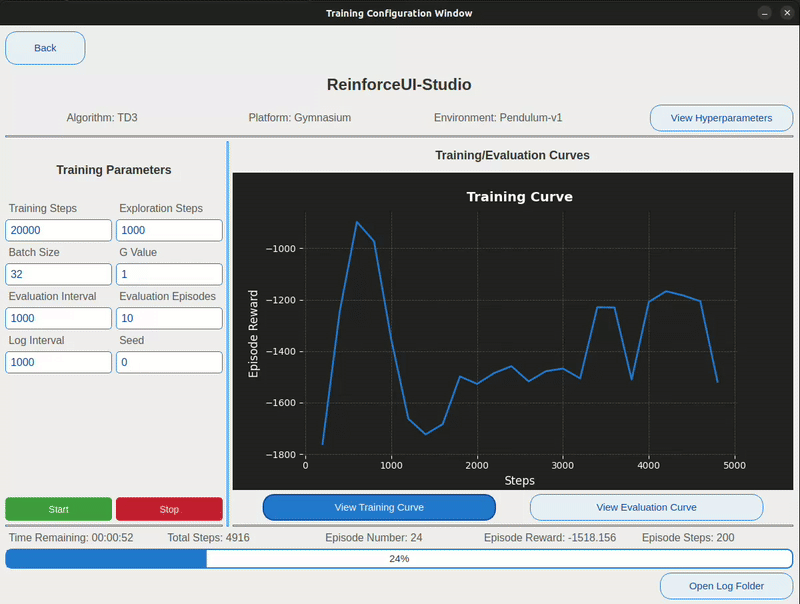Image resolution: width=800 pixels, height=604 pixels.
Task: Start training with the green Start button
Action: (59, 509)
